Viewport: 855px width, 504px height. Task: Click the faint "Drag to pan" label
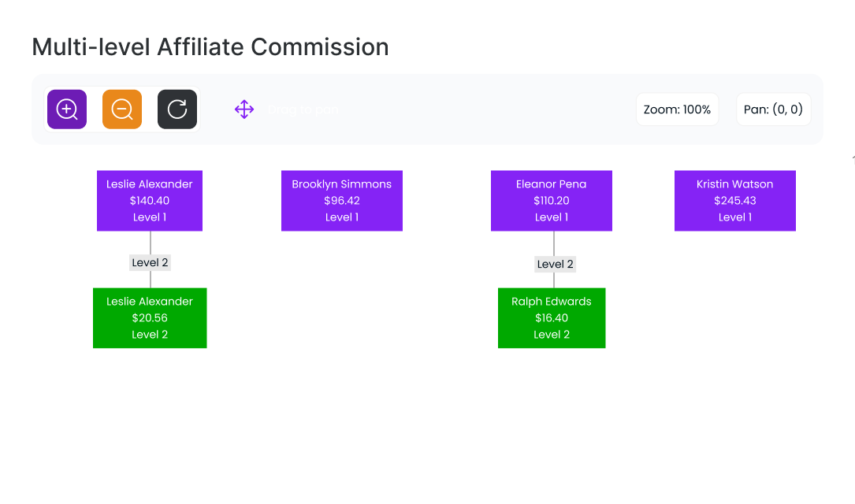coord(303,110)
